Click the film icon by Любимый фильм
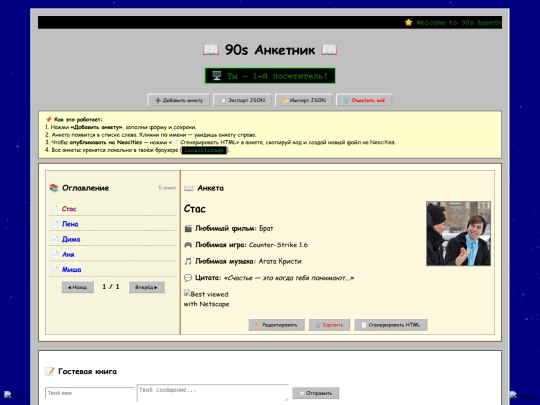 (x=188, y=228)
